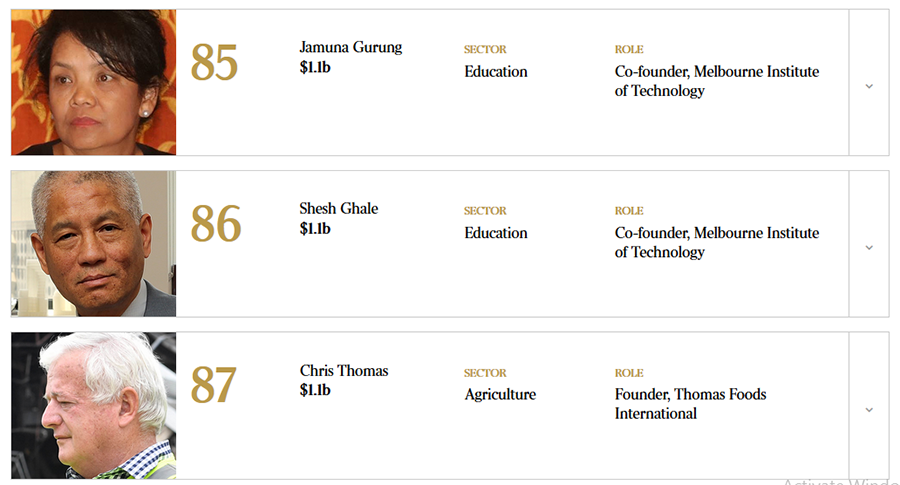
Task: Click Shesh Ghale's Co-founder role text
Action: 717,242
